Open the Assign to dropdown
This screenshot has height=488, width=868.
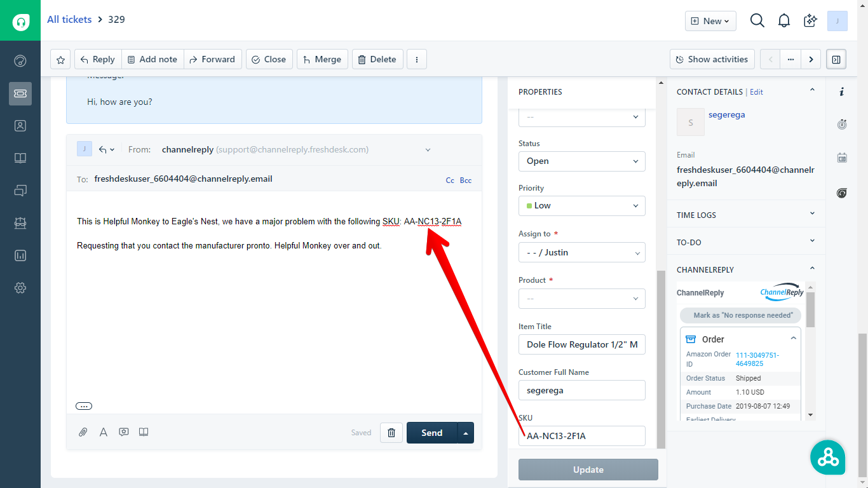pyautogui.click(x=582, y=252)
